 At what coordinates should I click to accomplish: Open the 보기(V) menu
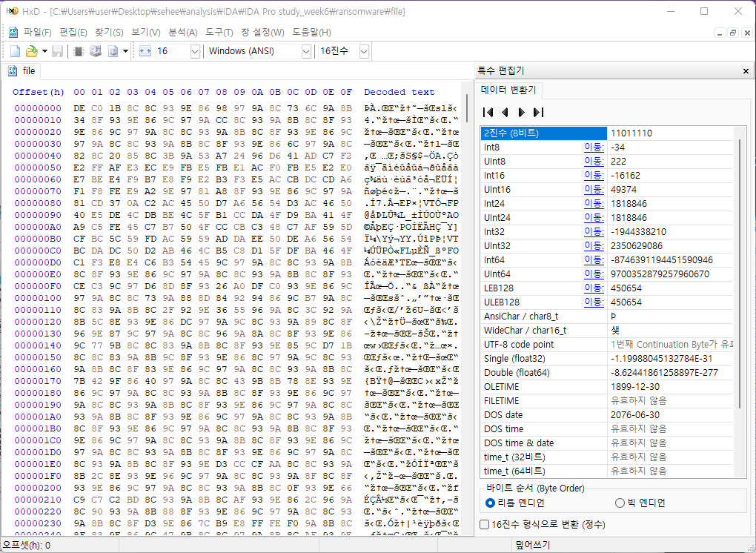point(146,33)
